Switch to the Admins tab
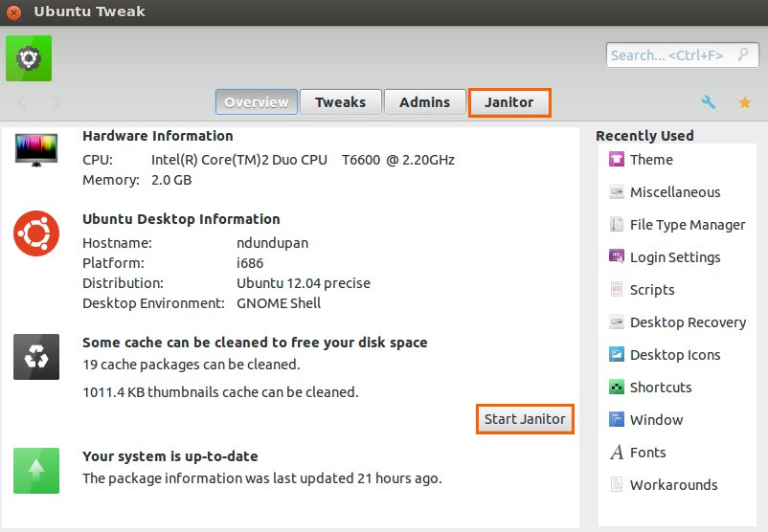 click(x=424, y=101)
